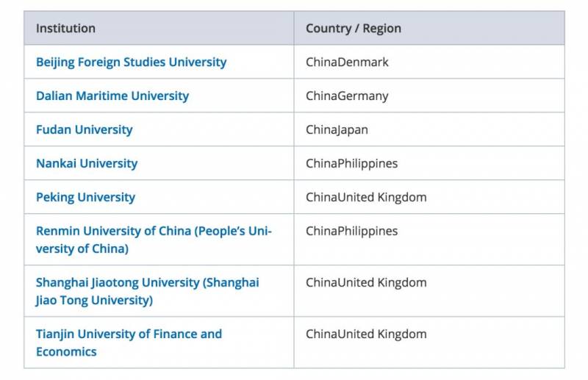Visit the Nankai University link
This screenshot has width=588, height=380.
point(87,164)
